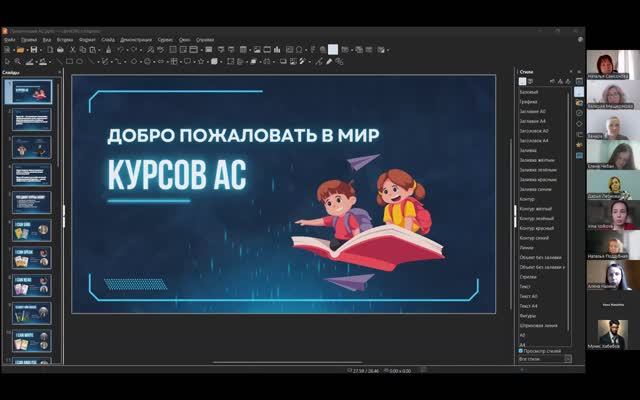The height and width of the screenshot is (400, 640).
Task: Select the Объект без заливки style
Action: 540,257
